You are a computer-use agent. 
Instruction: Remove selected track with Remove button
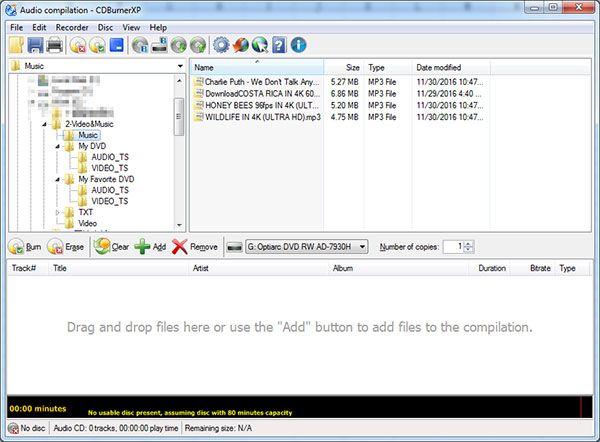click(195, 246)
